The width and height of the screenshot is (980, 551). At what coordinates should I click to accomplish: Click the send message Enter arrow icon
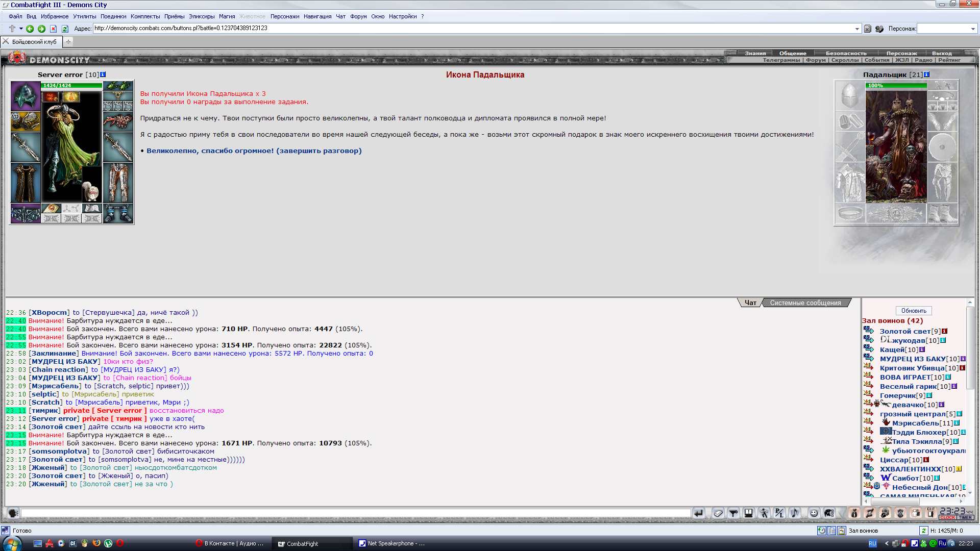coord(698,513)
